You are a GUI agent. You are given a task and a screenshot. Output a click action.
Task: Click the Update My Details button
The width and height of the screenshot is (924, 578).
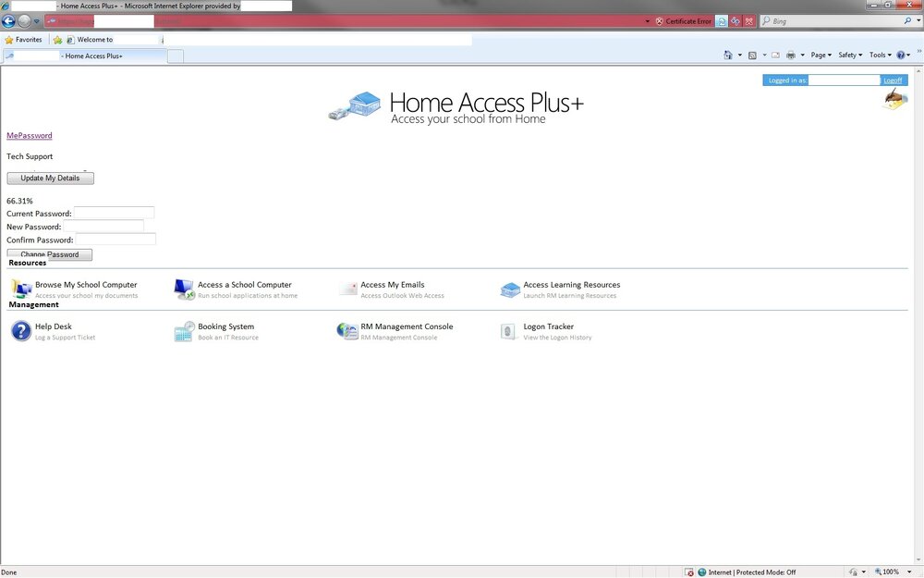pos(50,178)
